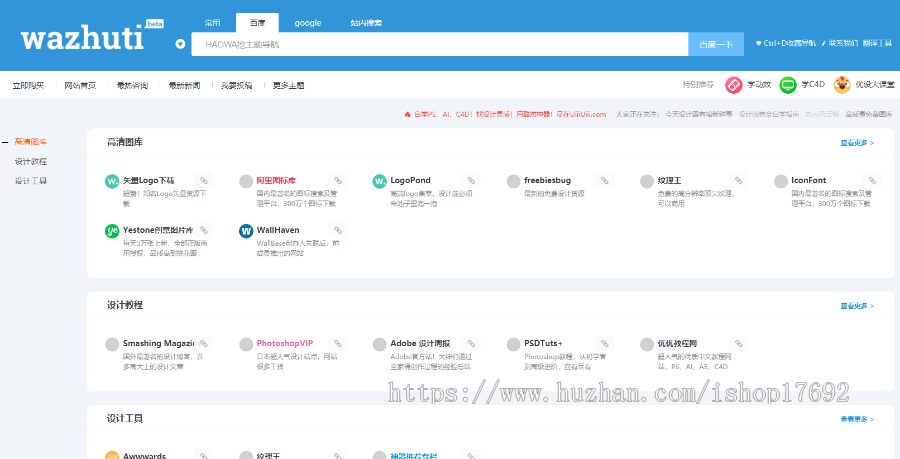Open the 立即购买 menu item
Viewport: 900px width, 459px height.
(x=28, y=85)
